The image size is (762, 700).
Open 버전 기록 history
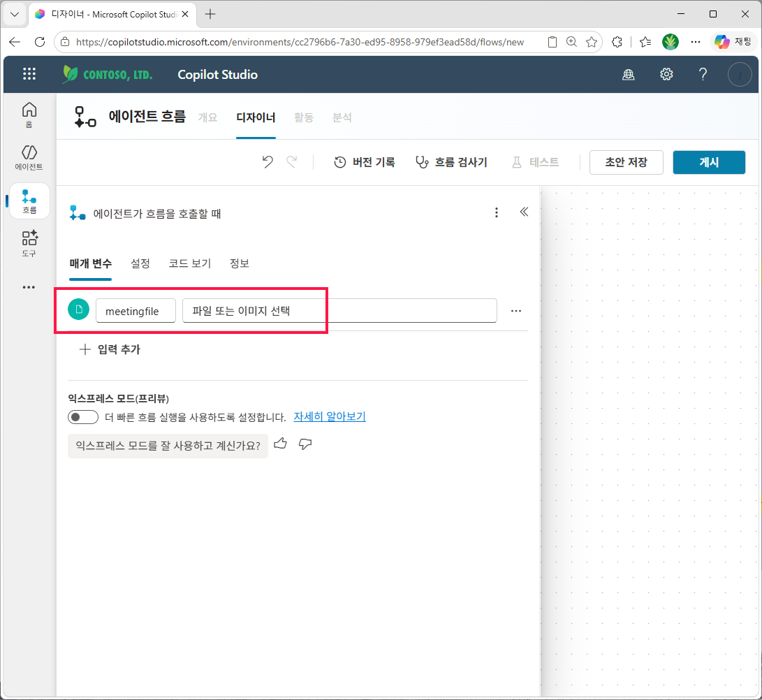click(x=365, y=162)
